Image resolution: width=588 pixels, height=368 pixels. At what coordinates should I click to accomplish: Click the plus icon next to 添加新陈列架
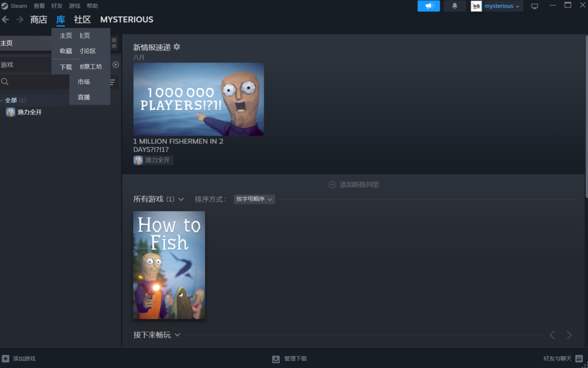pyautogui.click(x=332, y=185)
